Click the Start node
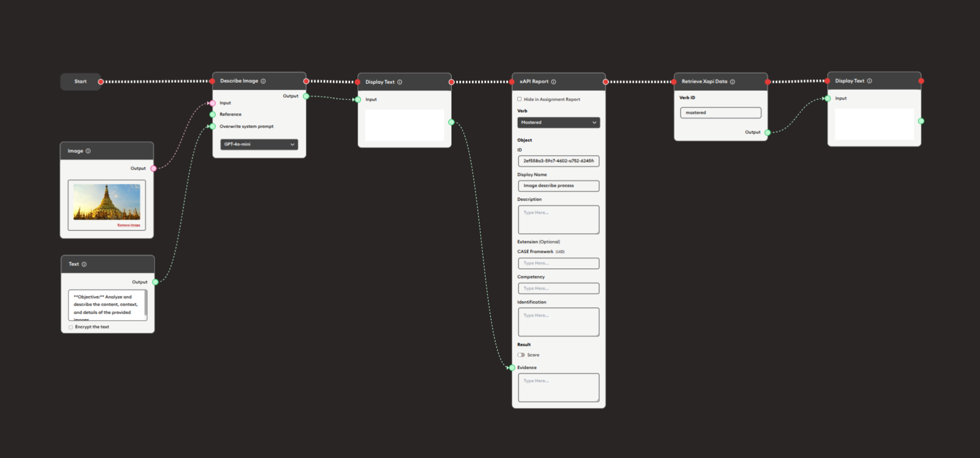This screenshot has width=980, height=458. tap(80, 82)
